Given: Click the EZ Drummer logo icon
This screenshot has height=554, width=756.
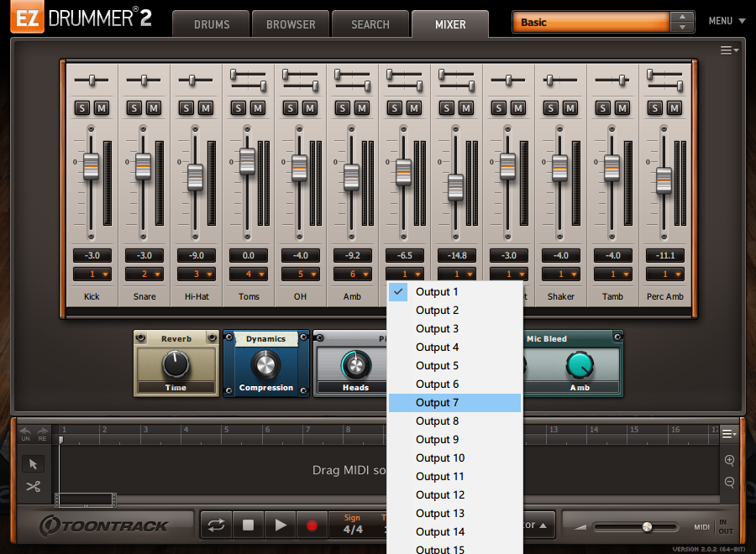Looking at the screenshot, I should pyautogui.click(x=27, y=18).
